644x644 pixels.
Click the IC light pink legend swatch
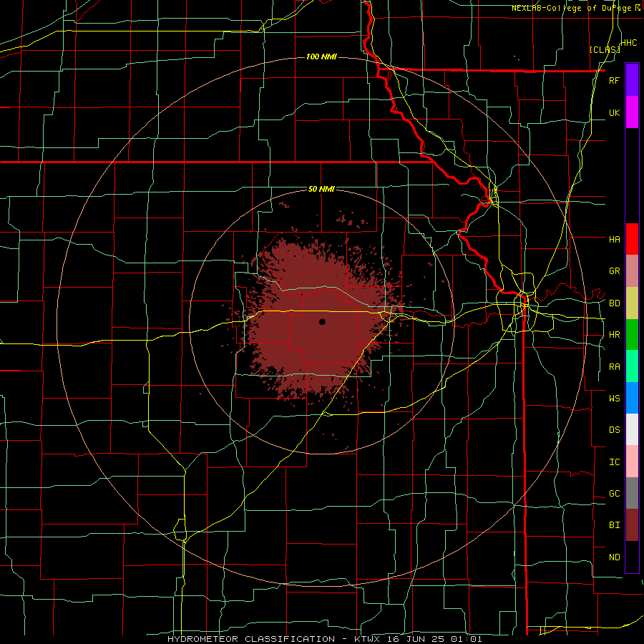(632, 462)
